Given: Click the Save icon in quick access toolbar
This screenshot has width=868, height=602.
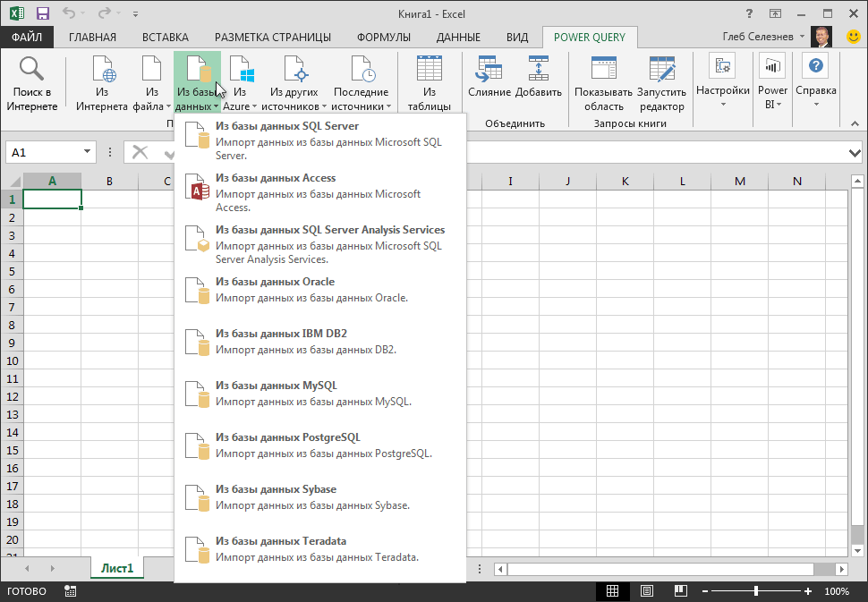Looking at the screenshot, I should [x=43, y=13].
